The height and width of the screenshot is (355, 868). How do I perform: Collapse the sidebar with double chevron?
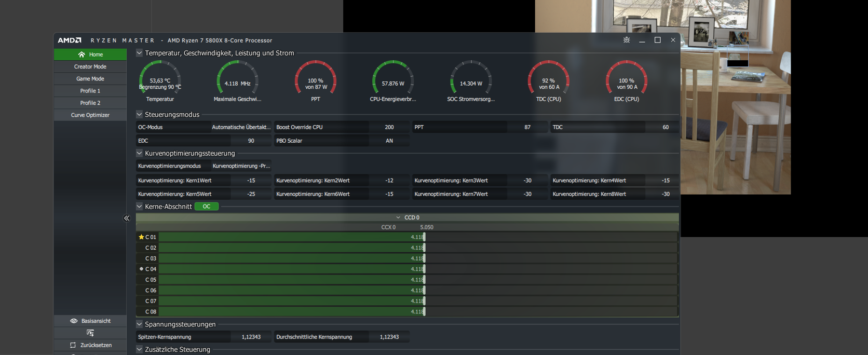click(127, 219)
